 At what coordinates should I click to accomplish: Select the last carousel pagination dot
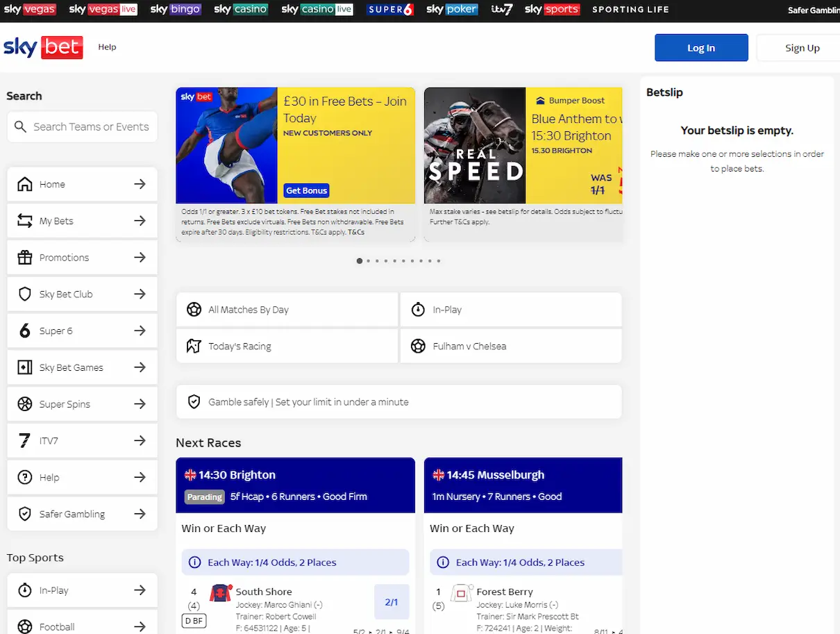[x=439, y=261]
